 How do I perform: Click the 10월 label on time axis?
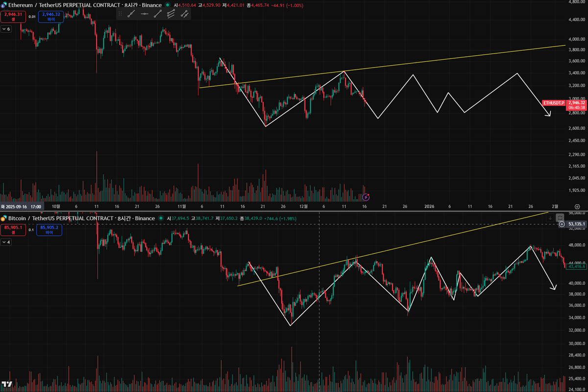point(56,206)
